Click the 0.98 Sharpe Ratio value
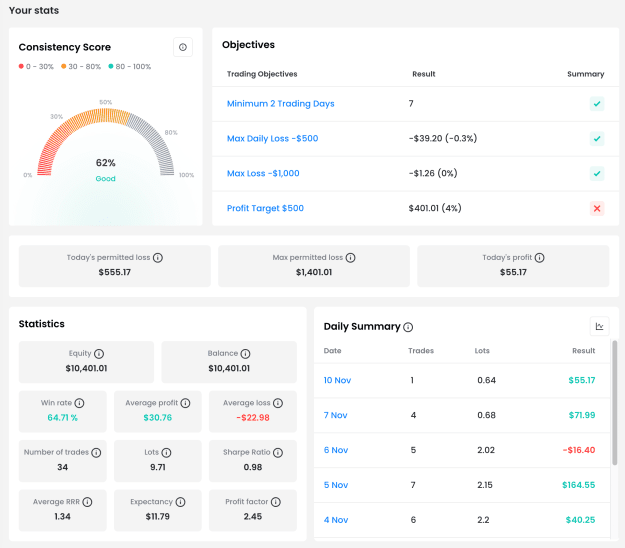Viewport: 625px width, 548px height. (253, 467)
